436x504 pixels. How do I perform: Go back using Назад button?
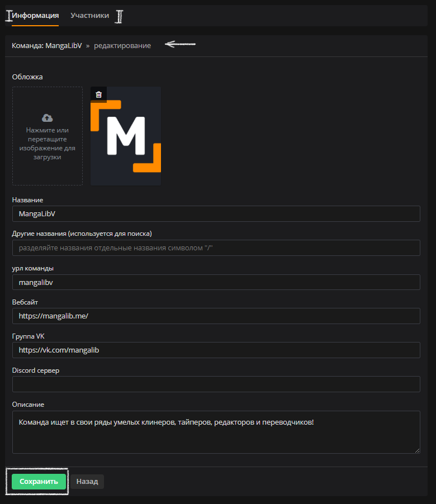tap(87, 482)
